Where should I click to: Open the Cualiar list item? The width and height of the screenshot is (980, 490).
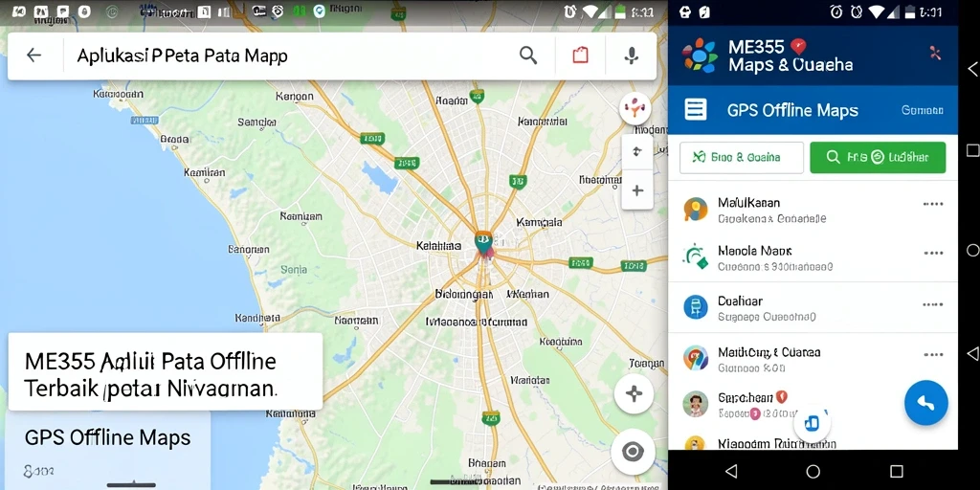click(813, 307)
